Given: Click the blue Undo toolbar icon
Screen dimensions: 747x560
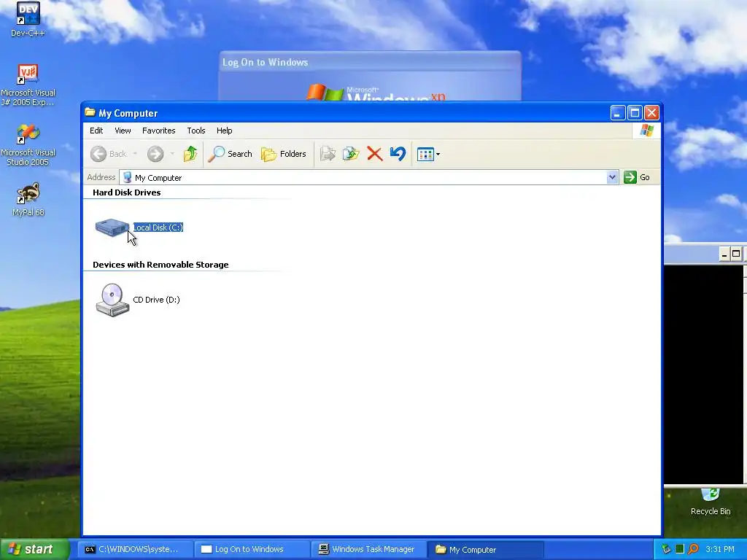Looking at the screenshot, I should click(398, 154).
